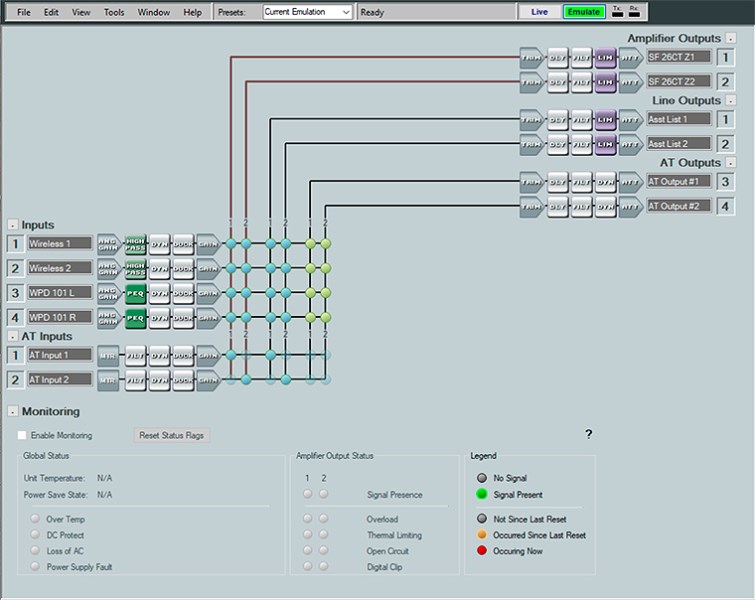Image resolution: width=755 pixels, height=600 pixels.
Task: Click the Reset Status Flags button
Action: coord(173,435)
